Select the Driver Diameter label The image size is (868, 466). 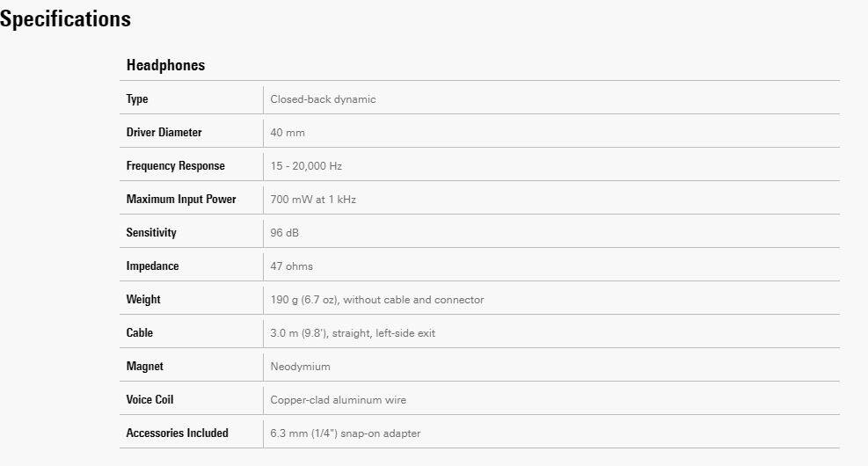point(164,133)
